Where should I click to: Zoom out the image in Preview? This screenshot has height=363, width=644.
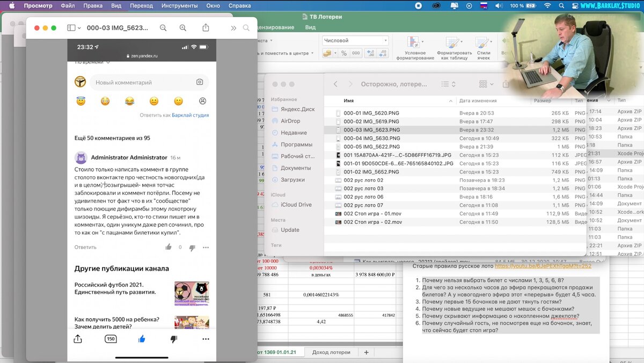point(163,28)
